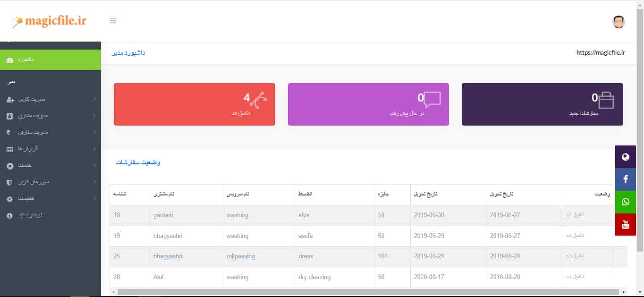Click the انضباط column header
Image resolution: width=644 pixels, height=297 pixels.
point(305,195)
